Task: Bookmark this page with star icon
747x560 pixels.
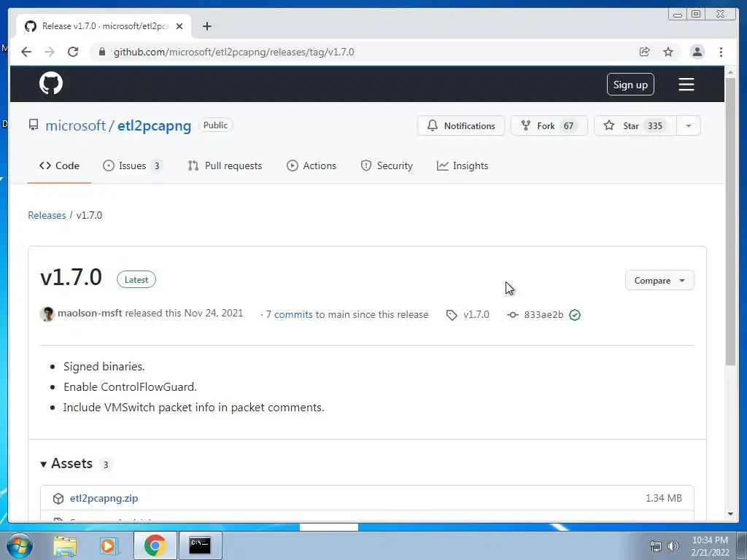Action: [668, 52]
